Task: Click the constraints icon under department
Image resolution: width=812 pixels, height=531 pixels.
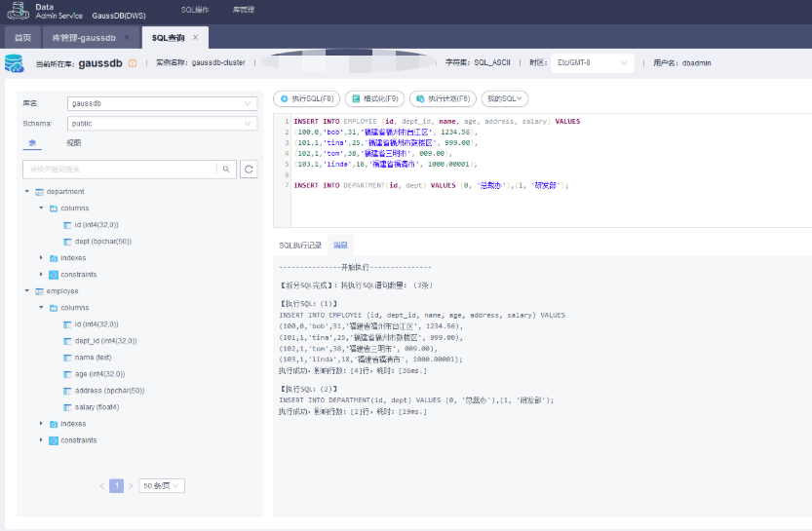Action: tap(54, 275)
